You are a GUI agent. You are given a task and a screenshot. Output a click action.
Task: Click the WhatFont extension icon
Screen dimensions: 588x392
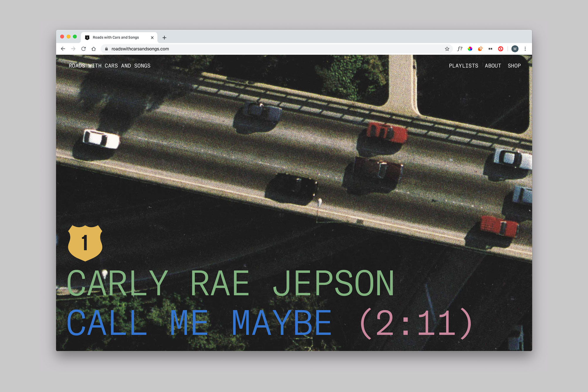(x=460, y=49)
